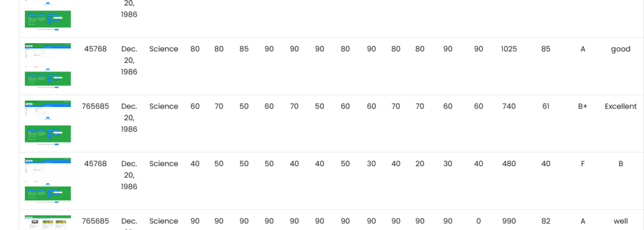The height and width of the screenshot is (230, 644).
Task: Select ID 765685 in the B+ grade row
Action: tap(95, 106)
